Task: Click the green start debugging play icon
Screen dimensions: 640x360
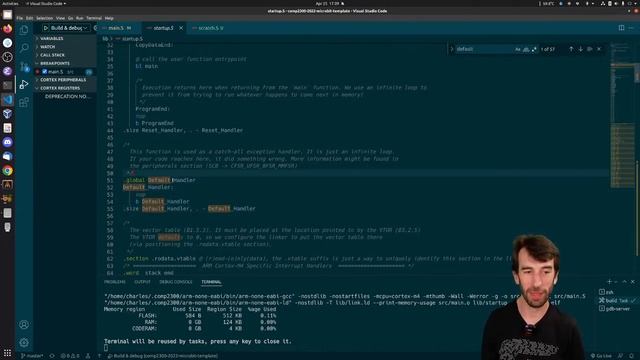Action: coord(46,28)
